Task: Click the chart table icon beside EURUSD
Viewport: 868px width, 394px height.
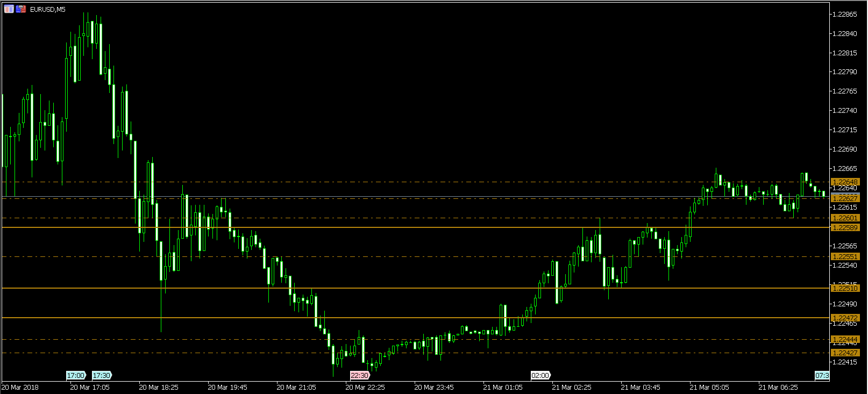Action: tap(9, 9)
